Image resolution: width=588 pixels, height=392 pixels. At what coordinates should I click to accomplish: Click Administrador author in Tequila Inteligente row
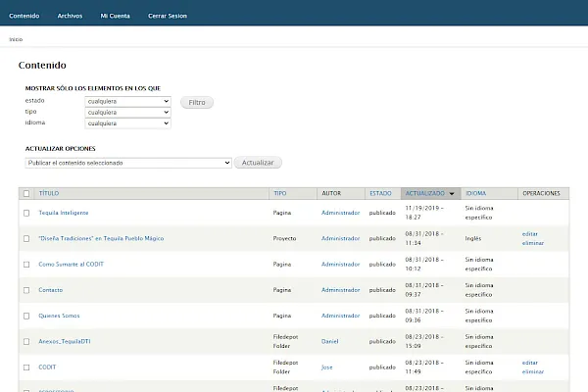tap(340, 213)
